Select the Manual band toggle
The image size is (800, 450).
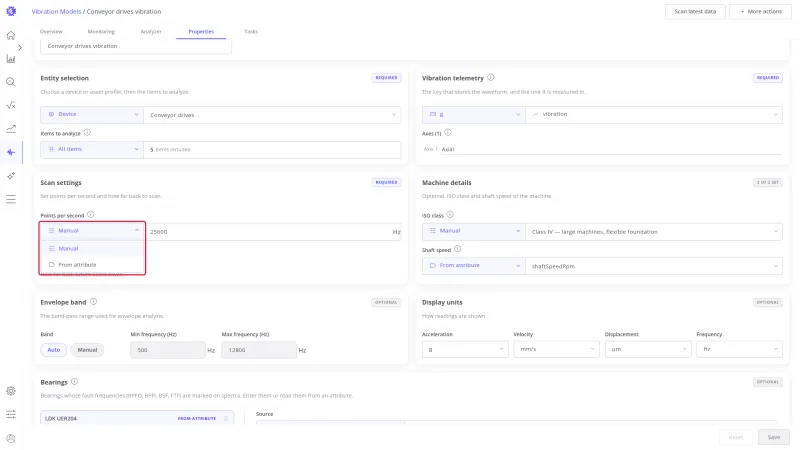[x=87, y=350]
